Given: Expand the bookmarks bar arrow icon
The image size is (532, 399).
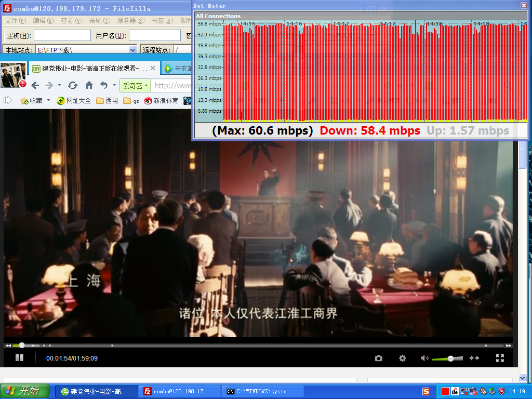Looking at the screenshot, I should pyautogui.click(x=7, y=100).
